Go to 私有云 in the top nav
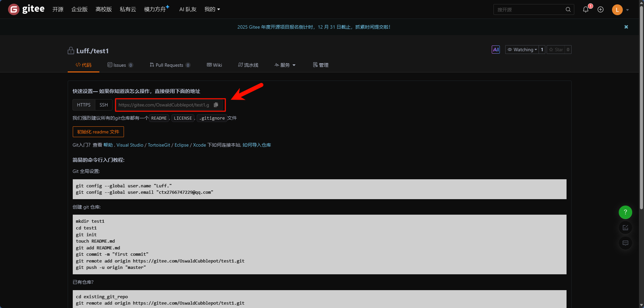Image resolution: width=644 pixels, height=308 pixels. pos(128,9)
